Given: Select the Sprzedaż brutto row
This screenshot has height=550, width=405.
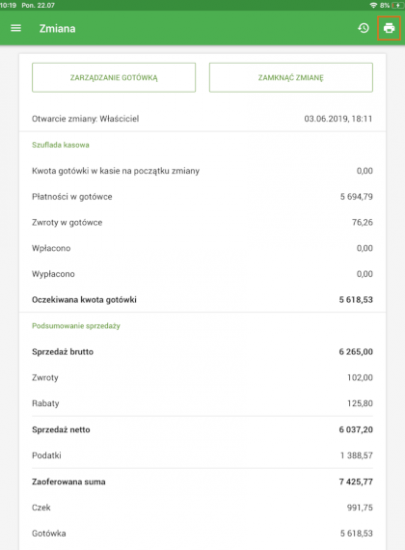Looking at the screenshot, I should pos(202,352).
